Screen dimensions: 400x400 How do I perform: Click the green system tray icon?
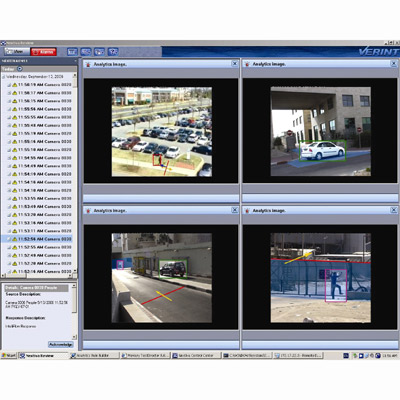point(355,356)
